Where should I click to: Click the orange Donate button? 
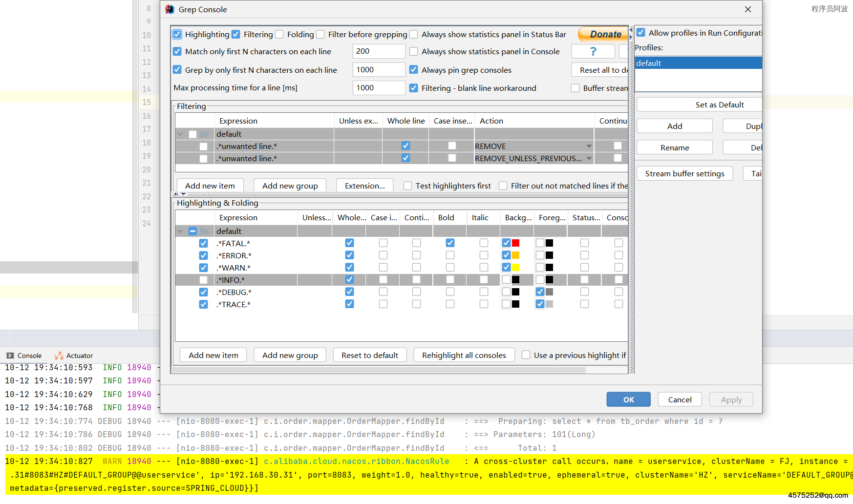point(604,34)
